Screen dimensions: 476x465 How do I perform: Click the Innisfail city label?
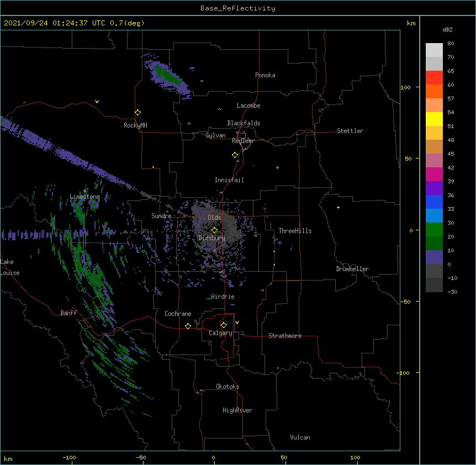coord(229,180)
